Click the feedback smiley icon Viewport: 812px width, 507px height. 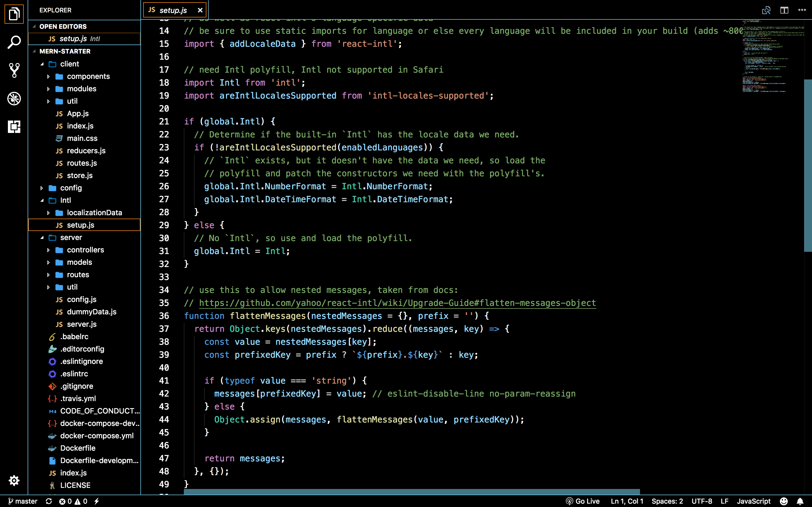[x=784, y=501]
